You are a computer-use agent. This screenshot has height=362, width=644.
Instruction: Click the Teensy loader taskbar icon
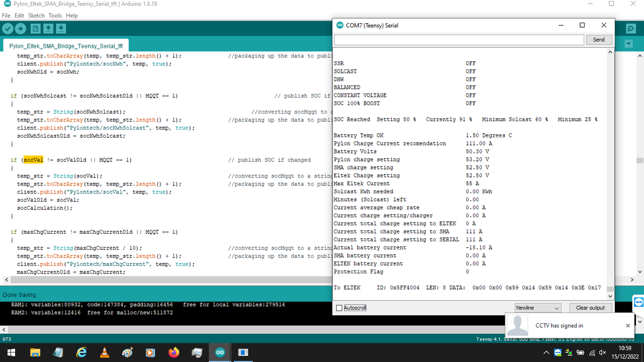[x=243, y=352]
